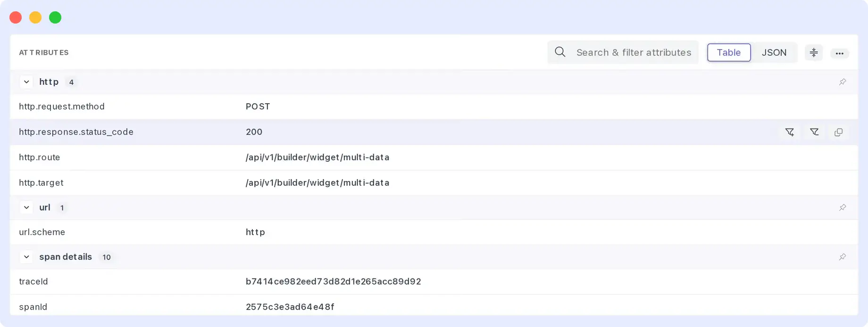The height and width of the screenshot is (327, 868).
Task: Pin the url attribute group
Action: tap(843, 207)
